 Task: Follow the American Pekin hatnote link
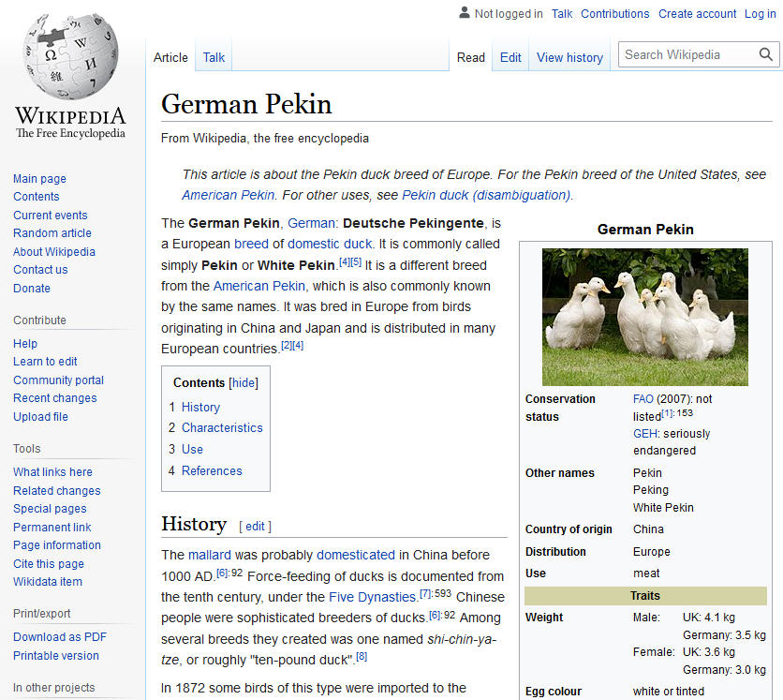point(229,195)
